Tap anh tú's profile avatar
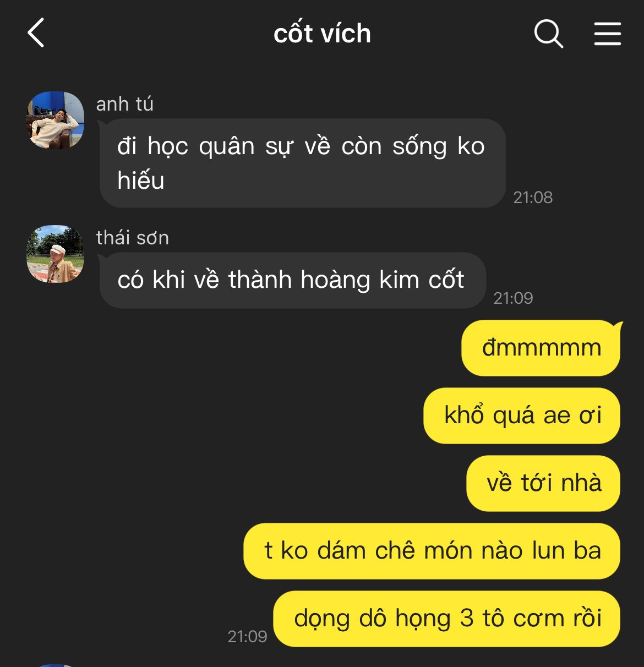The image size is (644, 667). [55, 120]
